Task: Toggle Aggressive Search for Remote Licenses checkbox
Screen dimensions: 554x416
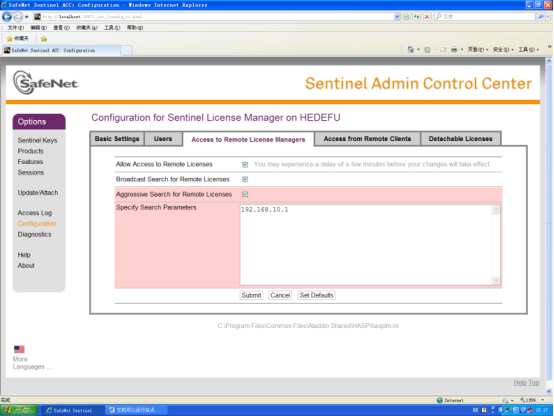Action: 245,194
